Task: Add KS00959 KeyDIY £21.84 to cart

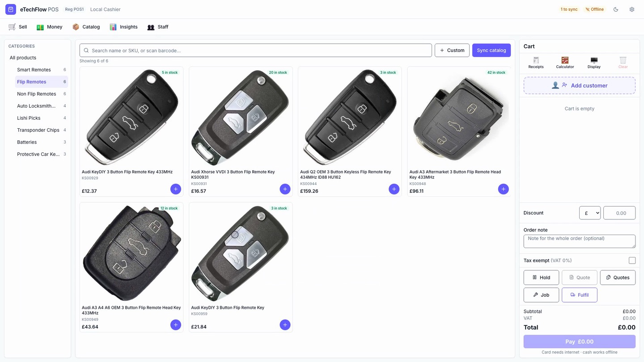Action: (x=285, y=325)
